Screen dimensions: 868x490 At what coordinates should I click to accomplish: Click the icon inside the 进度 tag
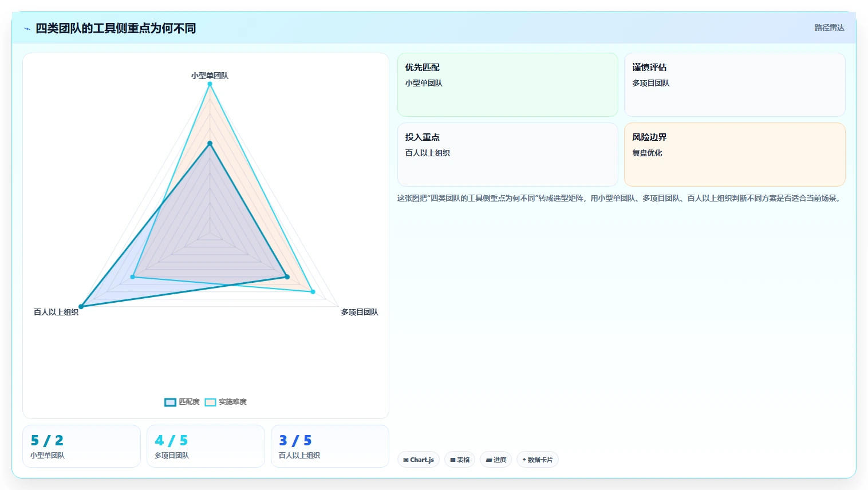click(489, 460)
